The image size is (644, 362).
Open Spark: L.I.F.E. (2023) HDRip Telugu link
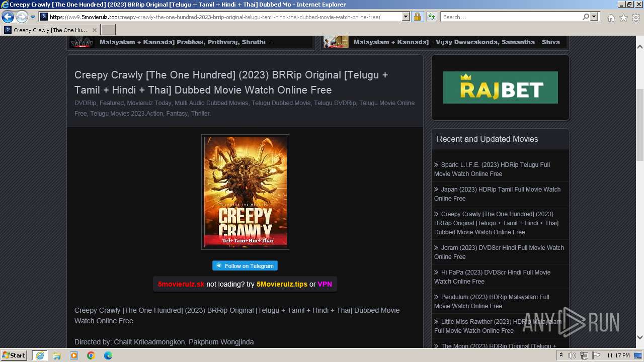pos(492,169)
